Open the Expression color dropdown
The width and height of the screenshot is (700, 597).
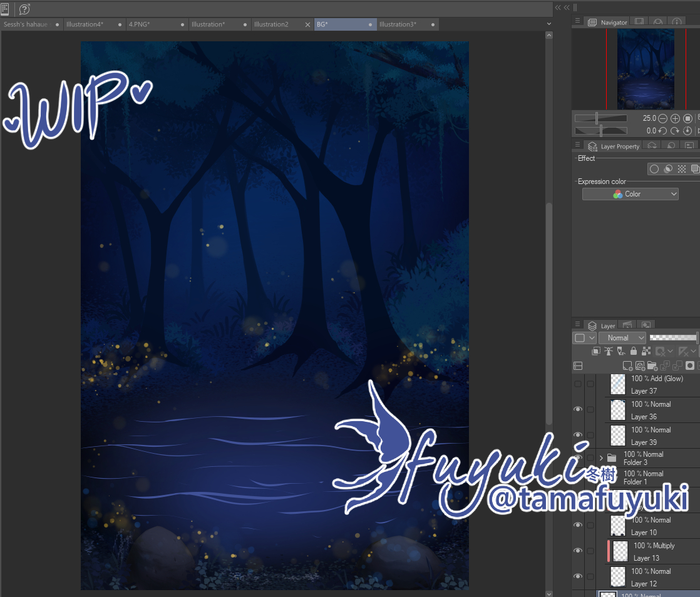(x=631, y=194)
